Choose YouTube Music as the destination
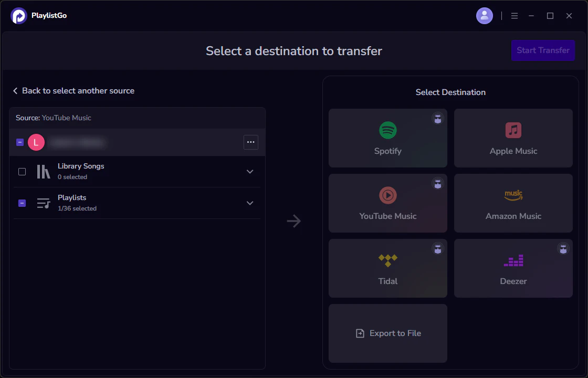Image resolution: width=588 pixels, height=378 pixels. 388,203
